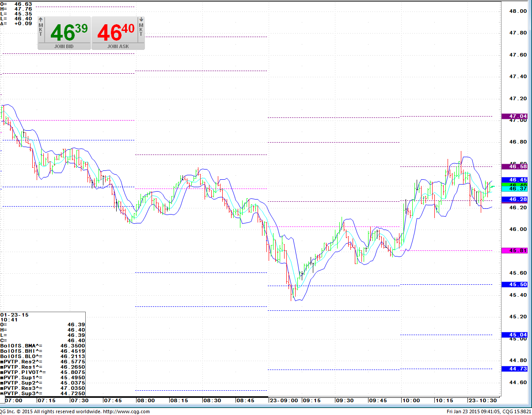Click the 44.80 price scale value

(518, 361)
